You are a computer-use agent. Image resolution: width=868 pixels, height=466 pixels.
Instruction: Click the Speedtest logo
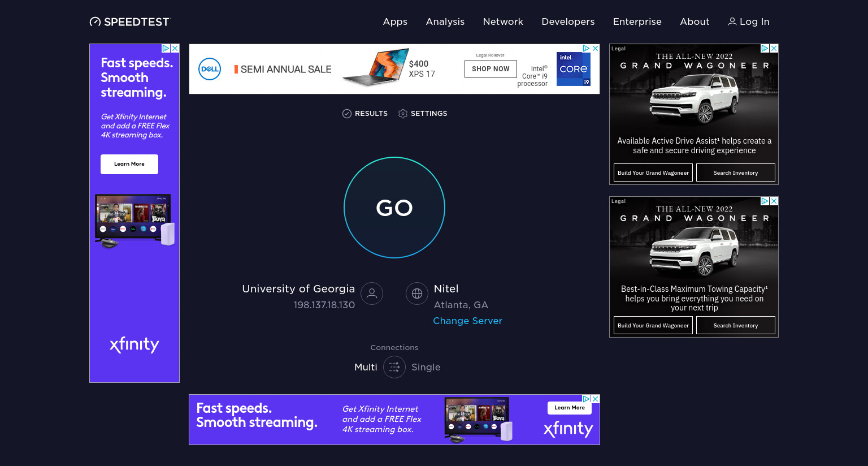click(x=130, y=22)
